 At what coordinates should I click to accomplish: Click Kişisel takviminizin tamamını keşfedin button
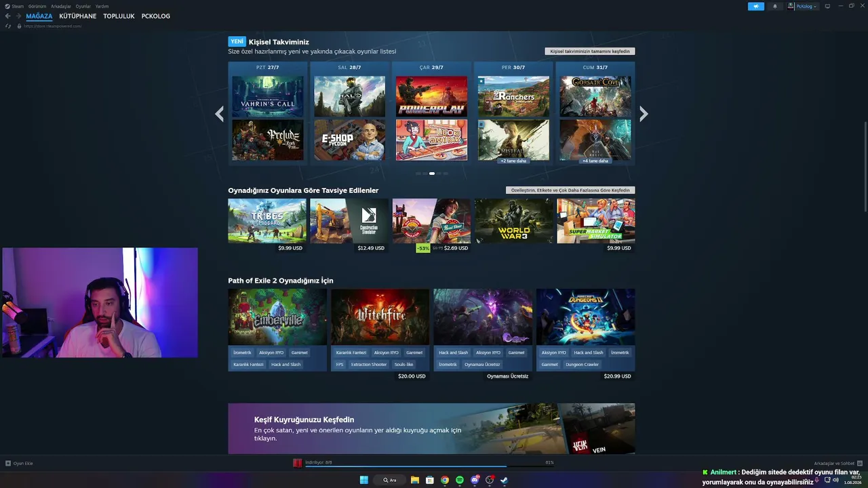[590, 52]
